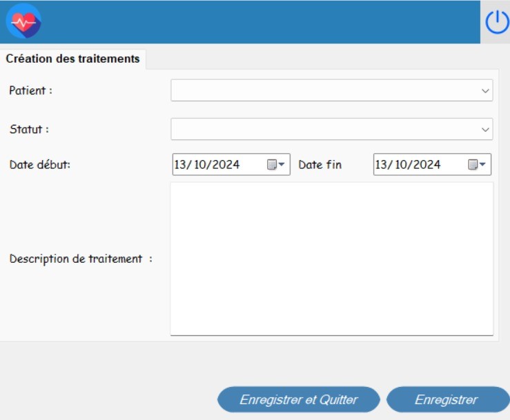Click Enregistrer et Quitter button

click(x=299, y=399)
